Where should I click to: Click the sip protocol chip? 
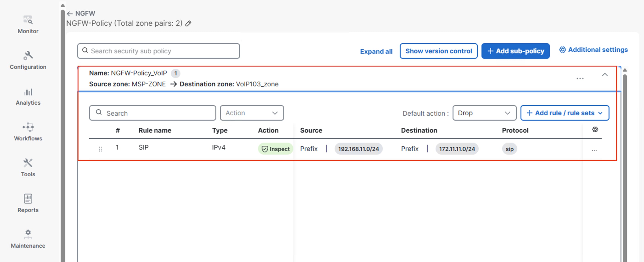coord(509,149)
